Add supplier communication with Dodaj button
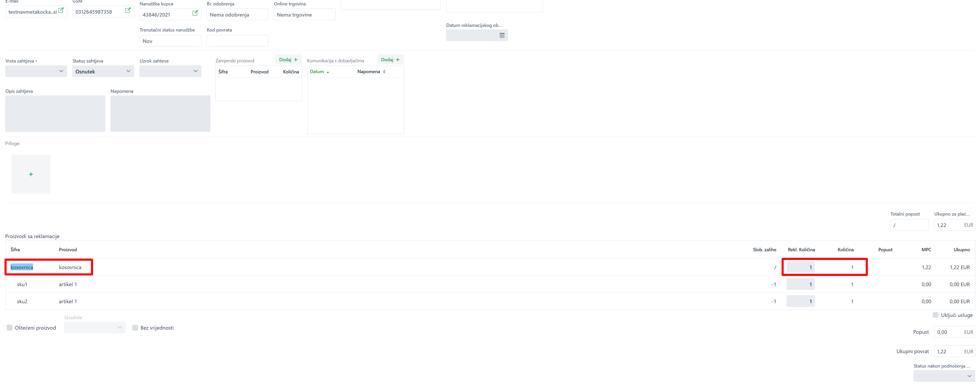This screenshot has width=980, height=388. [x=390, y=60]
